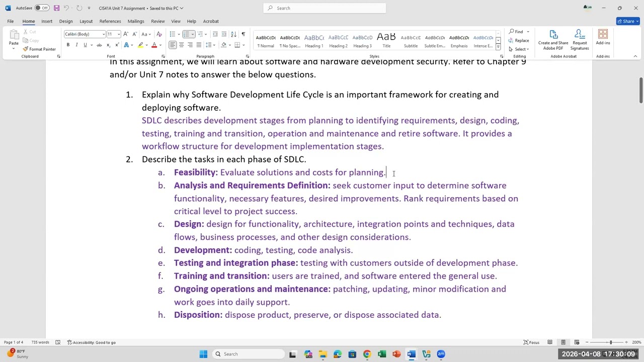
Task: Toggle Bold formatting
Action: coord(68,45)
